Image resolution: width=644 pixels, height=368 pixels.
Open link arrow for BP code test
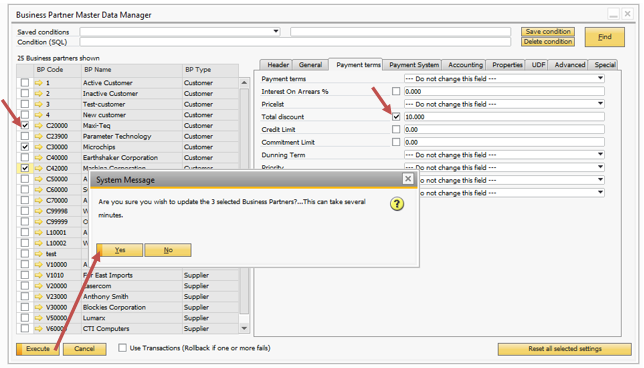coord(39,253)
